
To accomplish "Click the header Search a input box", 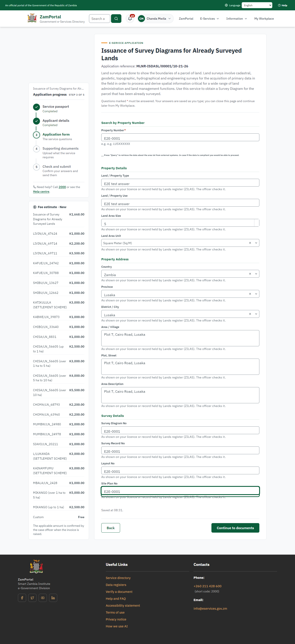I will 100,19.
